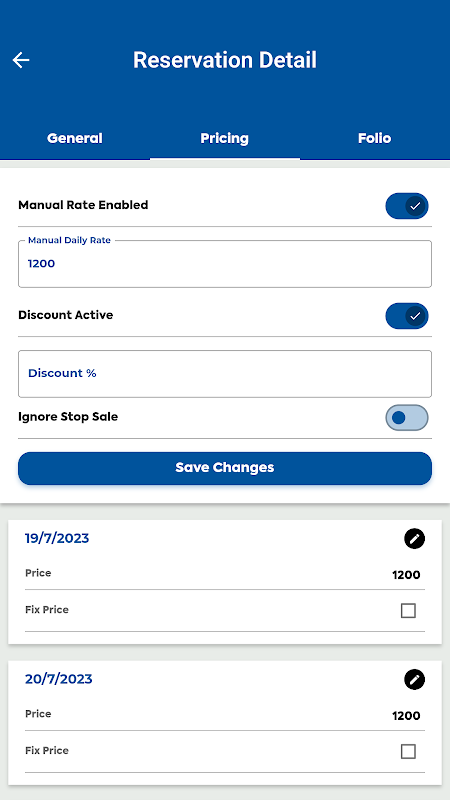Select the 19/7/2023 date heading
This screenshot has width=450, height=800.
(x=57, y=538)
